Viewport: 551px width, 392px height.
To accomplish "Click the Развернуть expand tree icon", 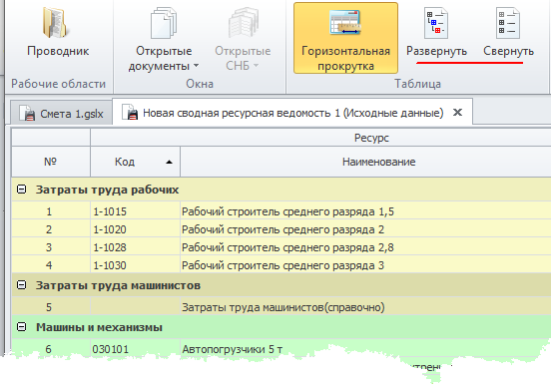I will [436, 23].
